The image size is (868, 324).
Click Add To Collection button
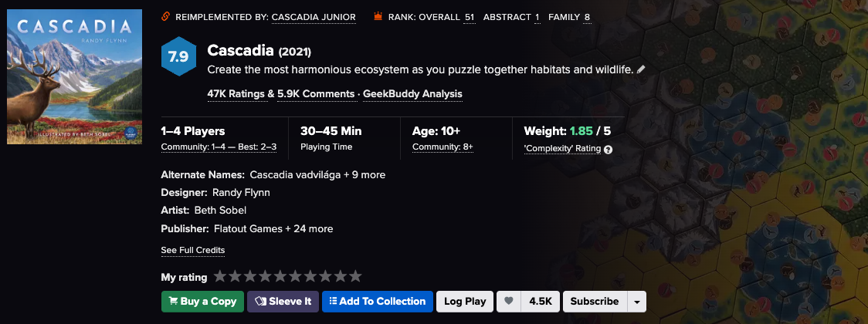click(x=378, y=302)
